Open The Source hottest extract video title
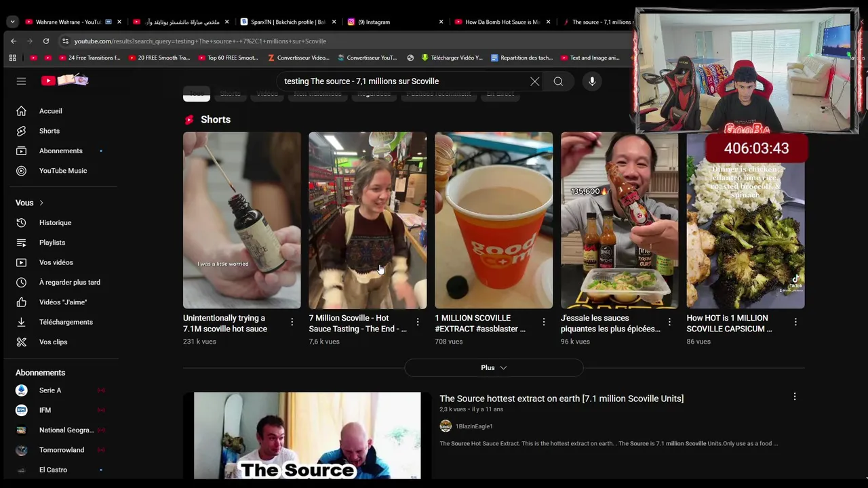Image resolution: width=868 pixels, height=488 pixels. pos(561,399)
